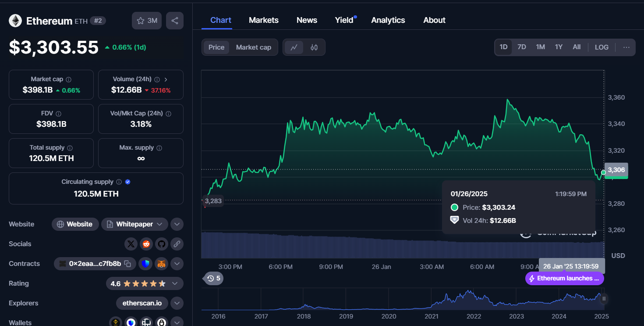The height and width of the screenshot is (326, 644).
Task: Click the MetaMask fox icon
Action: [162, 264]
